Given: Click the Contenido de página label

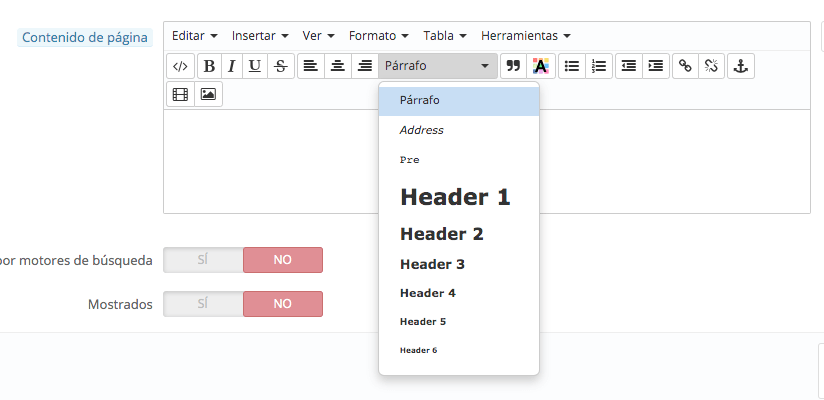Looking at the screenshot, I should (x=85, y=38).
